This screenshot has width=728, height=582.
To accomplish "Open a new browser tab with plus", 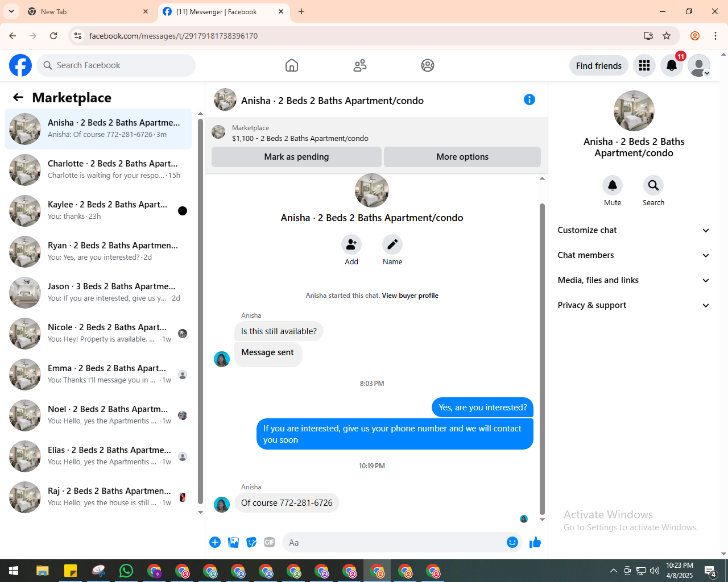I will (x=301, y=11).
